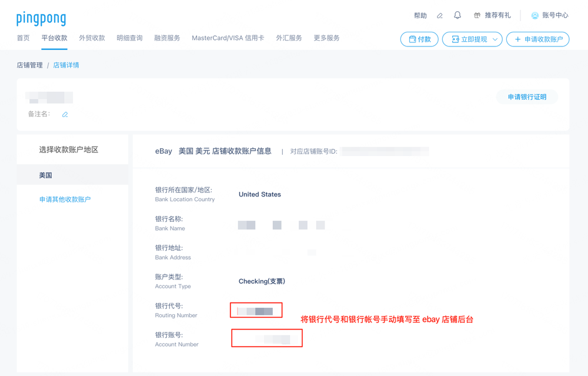The width and height of the screenshot is (588, 376).
Task: Select the 外汇服务 tab
Action: [x=289, y=38]
